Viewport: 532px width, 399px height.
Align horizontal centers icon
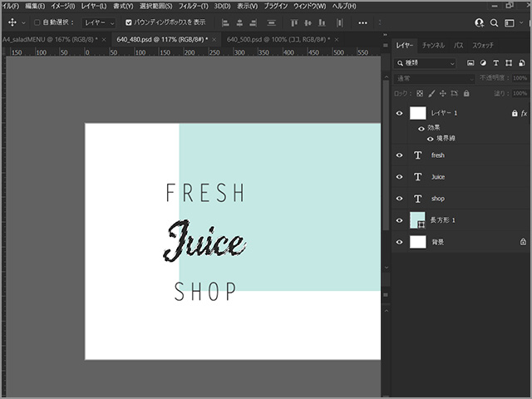[239, 22]
